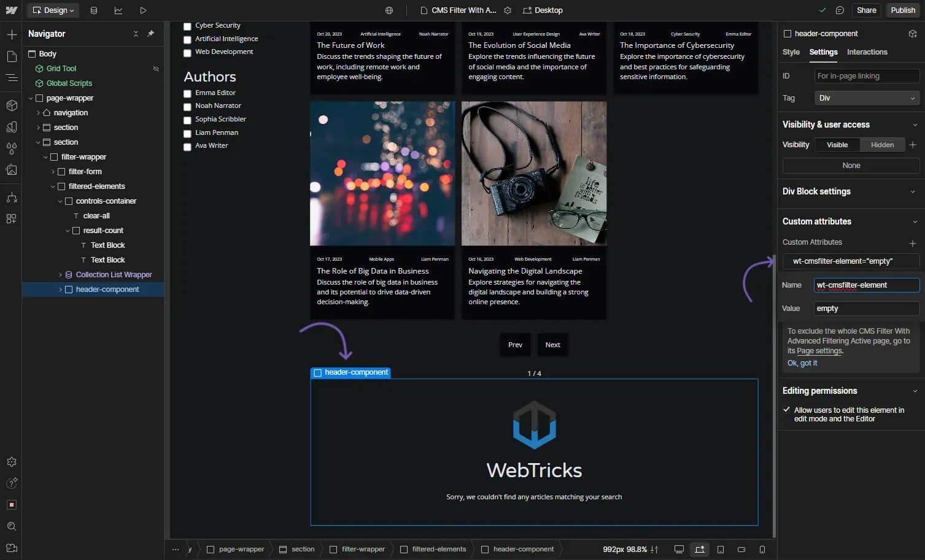Open the Webflow logo menu

(11, 10)
